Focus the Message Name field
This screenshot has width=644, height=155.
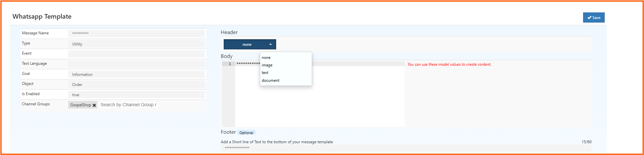pos(136,33)
